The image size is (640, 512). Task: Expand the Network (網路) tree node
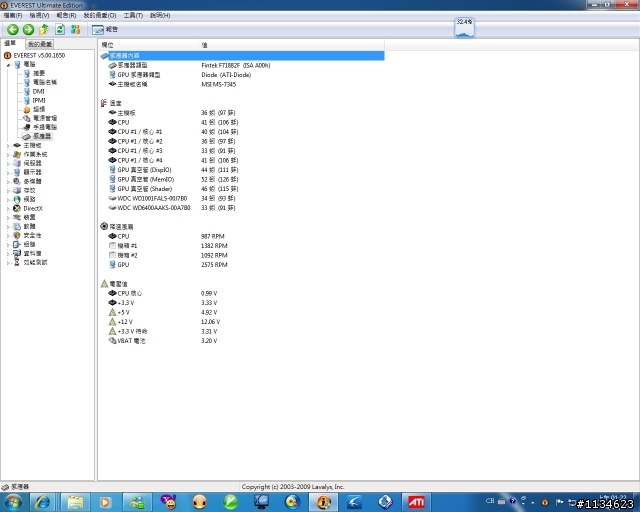tap(8, 200)
